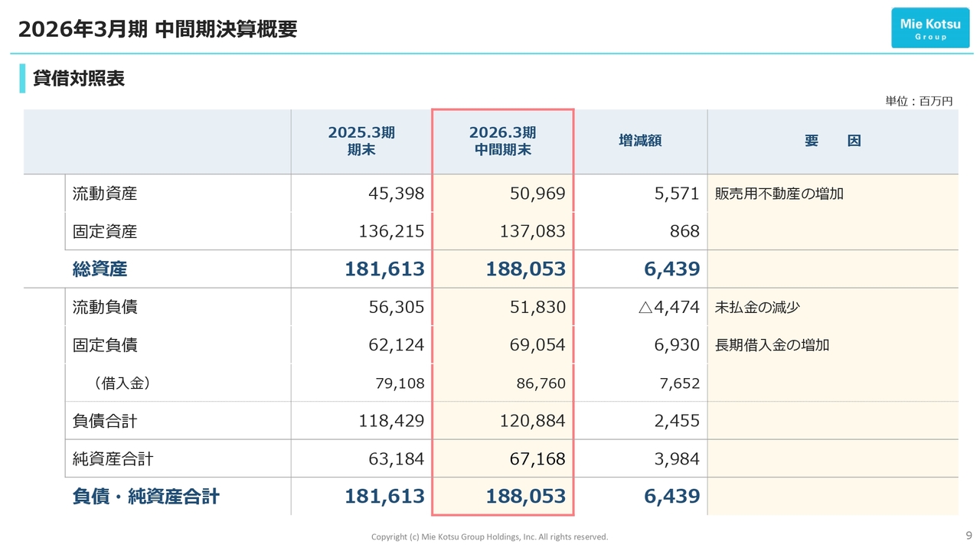This screenshot has height=551, width=980.
Task: Click the 固定資産 row label
Action: point(105,231)
